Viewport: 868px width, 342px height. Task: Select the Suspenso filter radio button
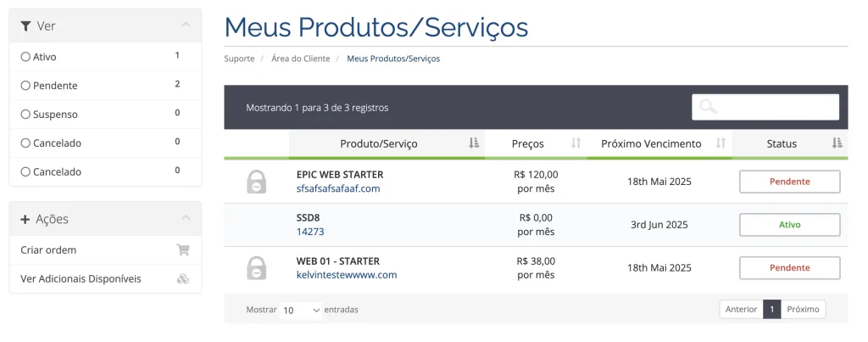(25, 115)
